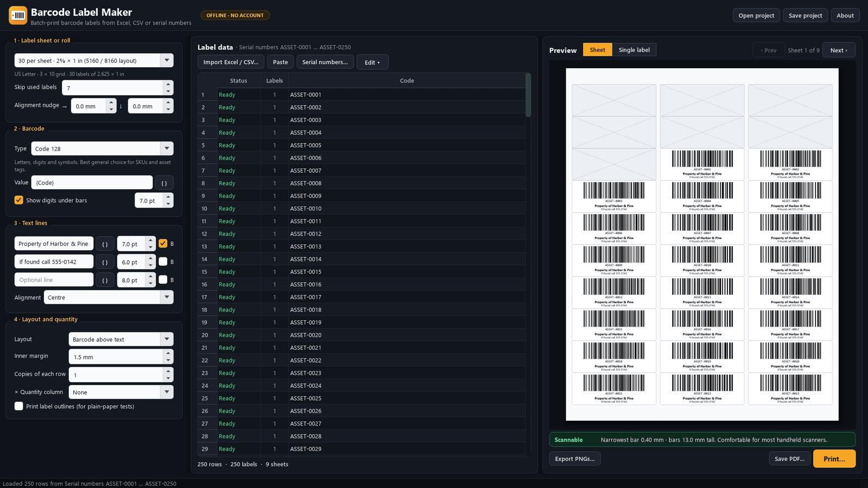Image resolution: width=868 pixels, height=488 pixels.
Task: Decrease Copies of each row
Action: (168, 378)
